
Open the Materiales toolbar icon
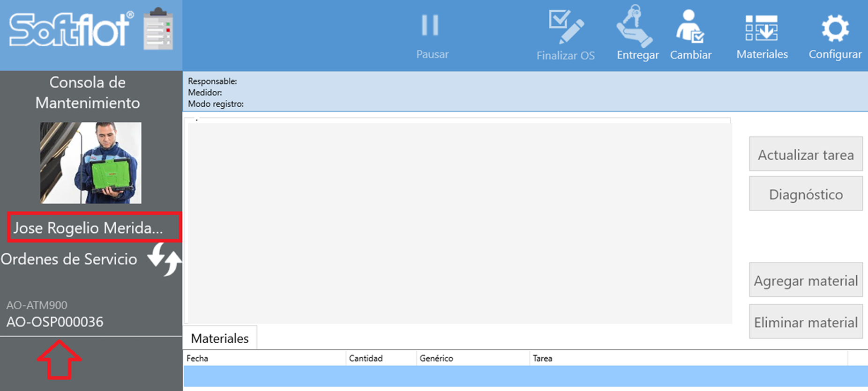(x=761, y=28)
